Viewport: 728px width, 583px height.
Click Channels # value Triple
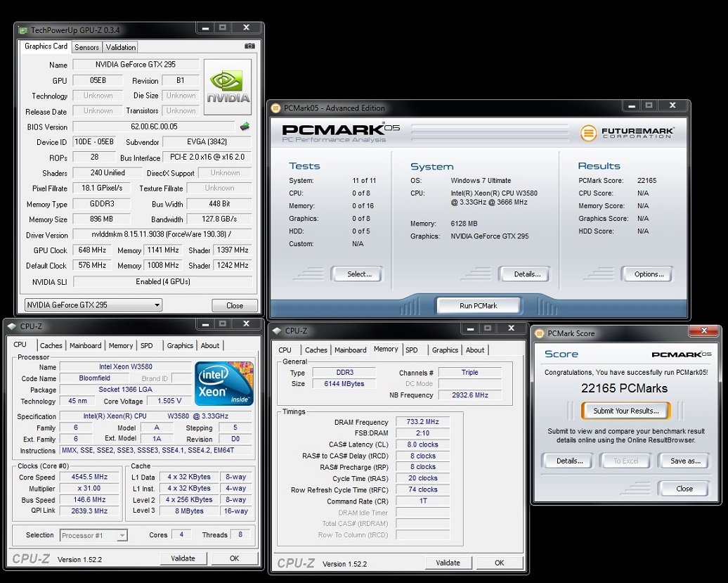click(470, 373)
